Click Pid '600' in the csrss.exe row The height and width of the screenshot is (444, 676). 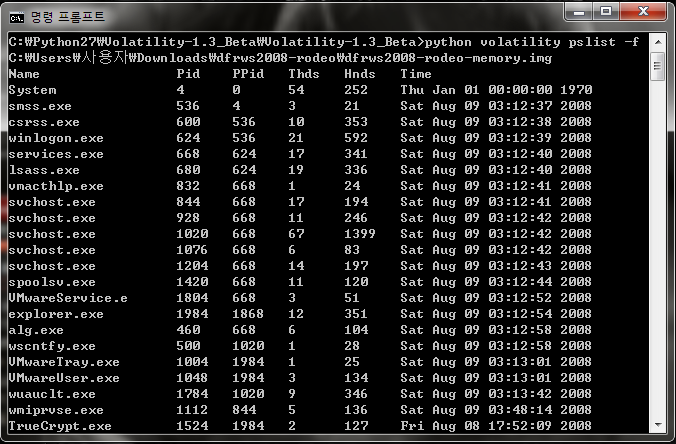click(188, 122)
